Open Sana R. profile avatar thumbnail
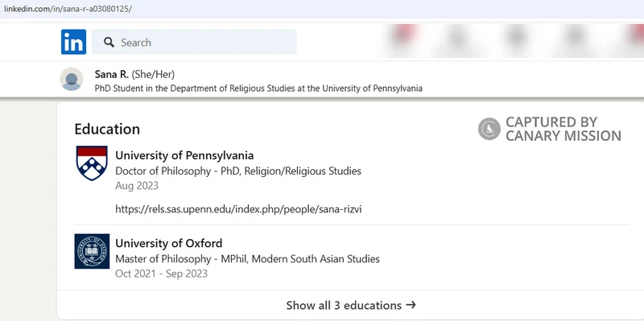The height and width of the screenshot is (321, 644). (72, 79)
